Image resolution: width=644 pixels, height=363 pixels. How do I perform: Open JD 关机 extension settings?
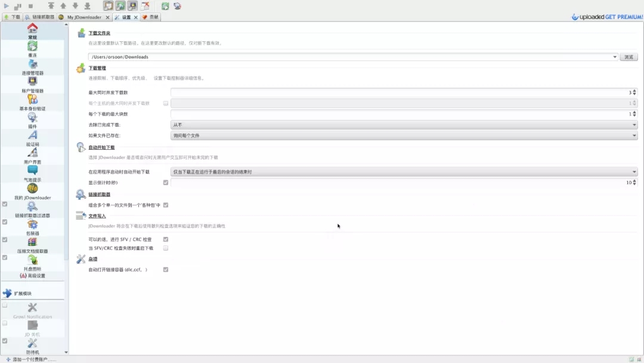click(x=32, y=328)
